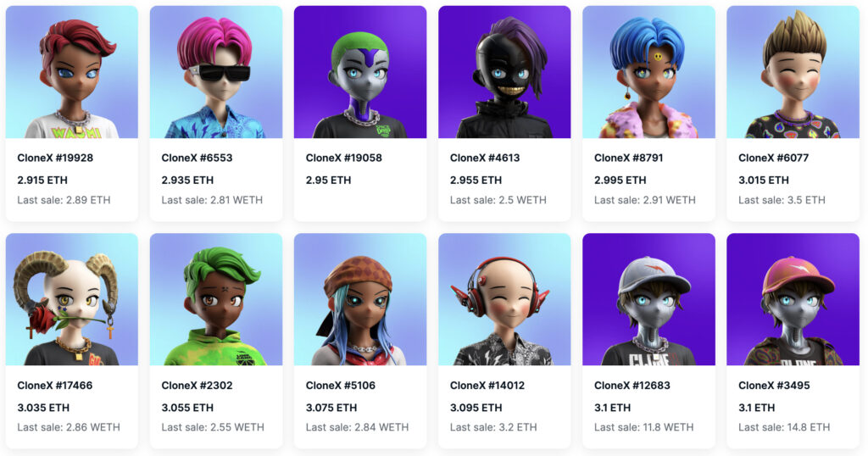Open the grey-cap robot CloneX #12683 image
Screen dimensions: 868x456
648,299
